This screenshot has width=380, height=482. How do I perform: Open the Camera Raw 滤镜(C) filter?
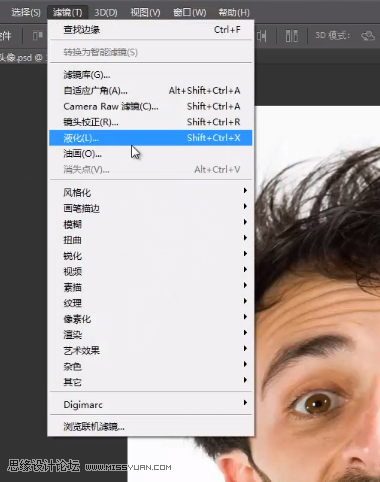click(151, 106)
